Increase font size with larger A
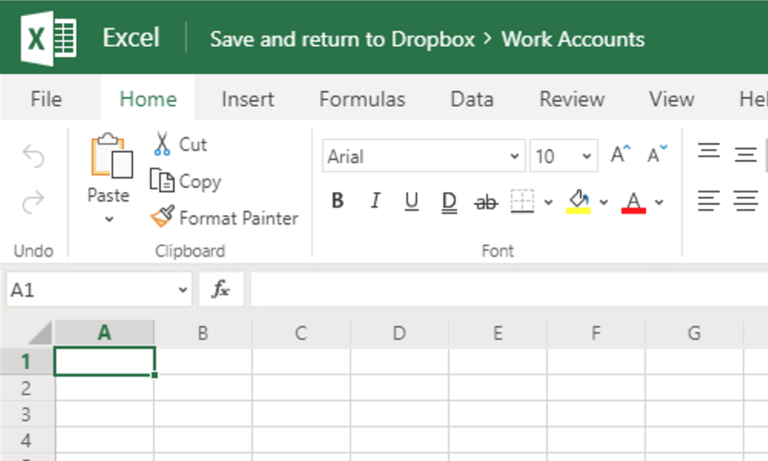The height and width of the screenshot is (461, 768). [x=621, y=155]
